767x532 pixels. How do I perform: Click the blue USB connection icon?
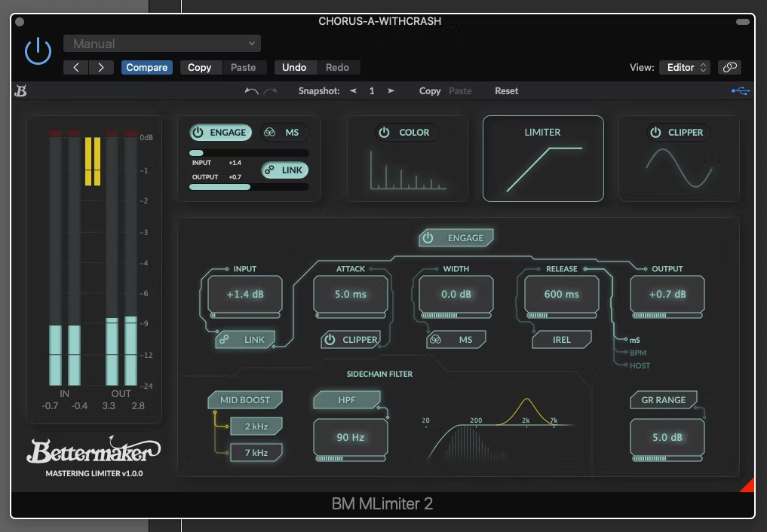740,91
